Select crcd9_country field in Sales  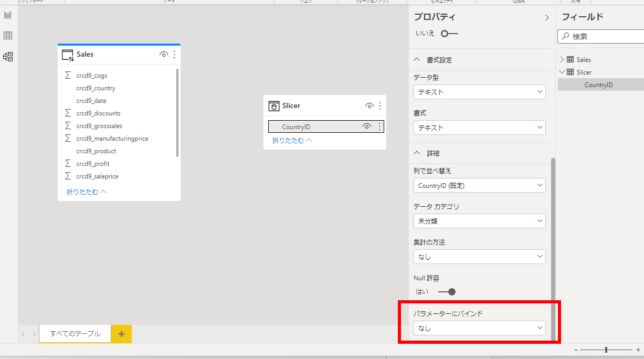coord(96,88)
